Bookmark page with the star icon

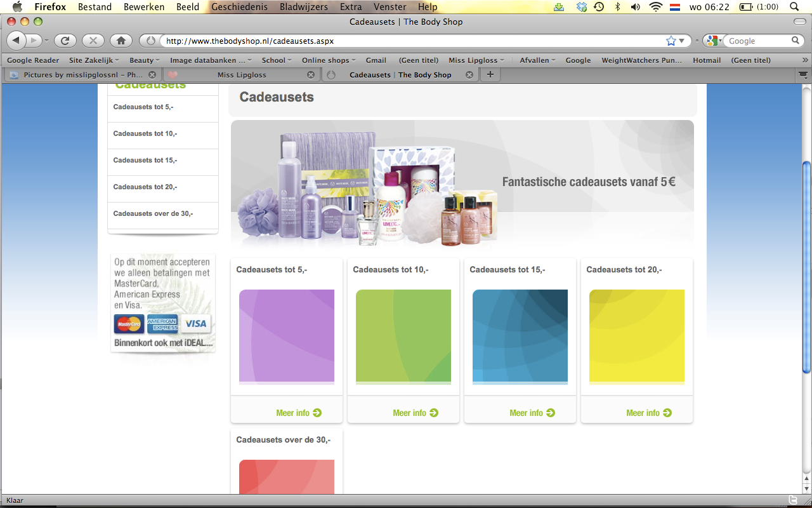pyautogui.click(x=671, y=41)
